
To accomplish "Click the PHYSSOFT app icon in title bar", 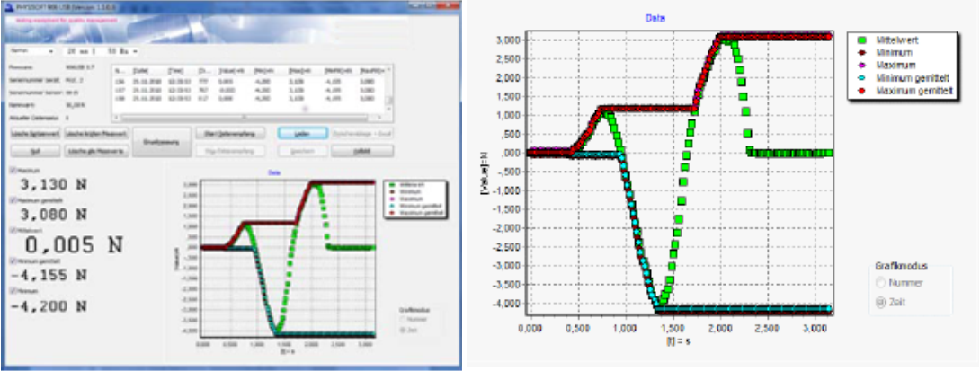I will (8, 5).
